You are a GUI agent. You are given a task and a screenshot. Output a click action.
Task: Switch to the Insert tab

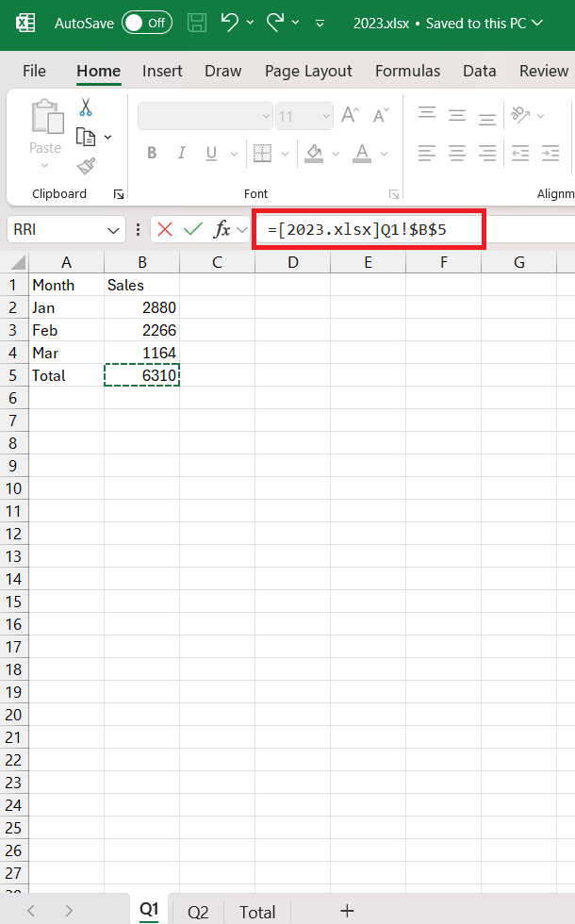162,71
